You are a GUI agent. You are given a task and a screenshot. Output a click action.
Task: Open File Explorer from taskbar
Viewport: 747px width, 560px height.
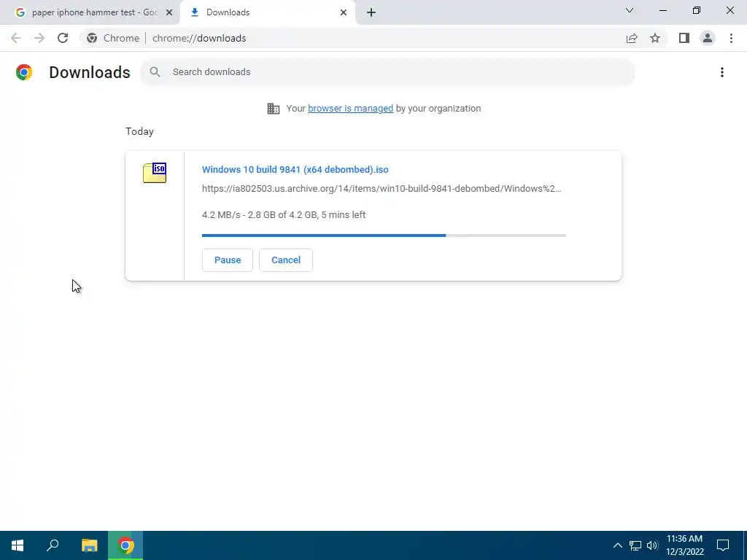click(x=90, y=545)
